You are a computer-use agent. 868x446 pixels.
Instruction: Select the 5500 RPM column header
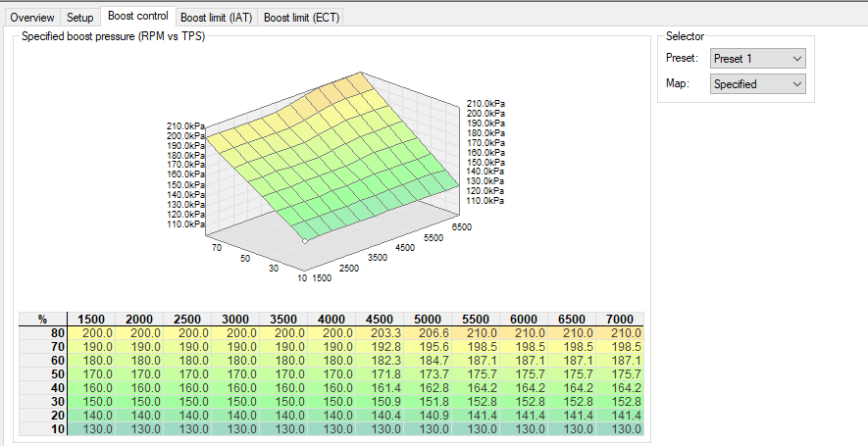tap(476, 320)
